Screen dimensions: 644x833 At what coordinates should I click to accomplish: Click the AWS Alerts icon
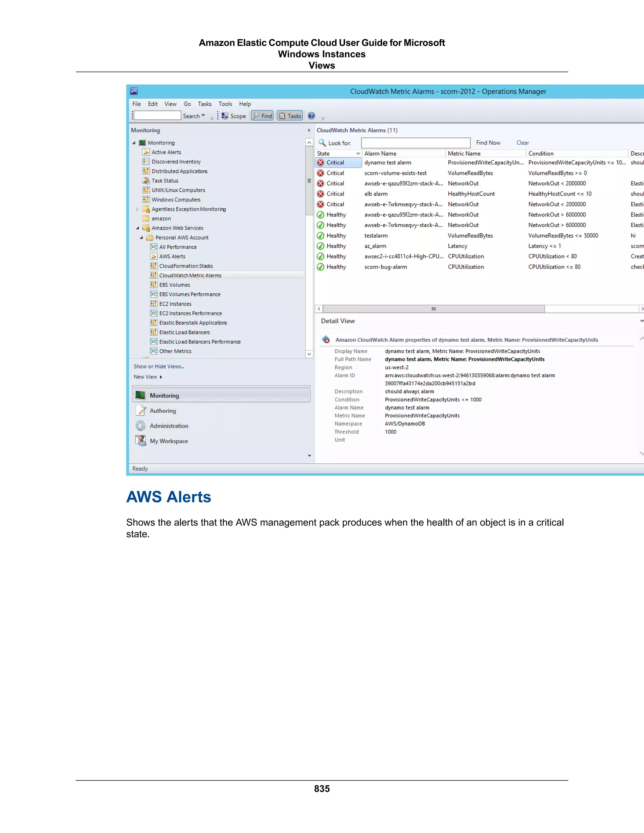point(153,256)
